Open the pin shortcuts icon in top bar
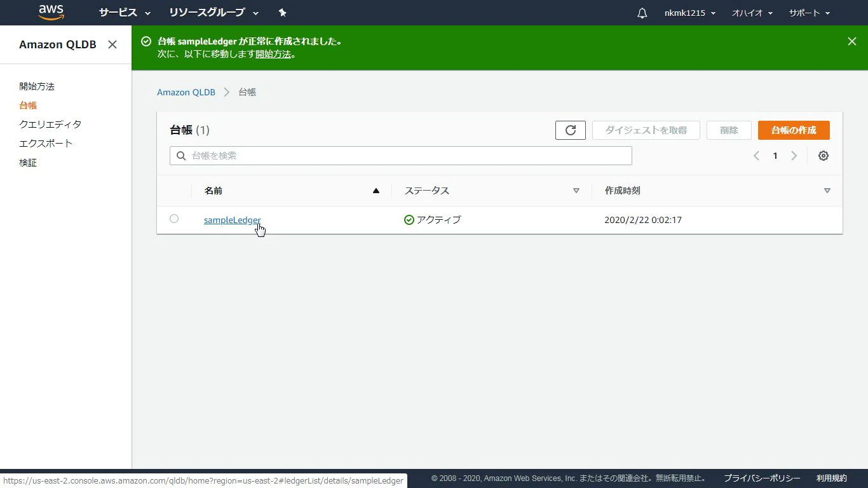868x488 pixels. 283,13
